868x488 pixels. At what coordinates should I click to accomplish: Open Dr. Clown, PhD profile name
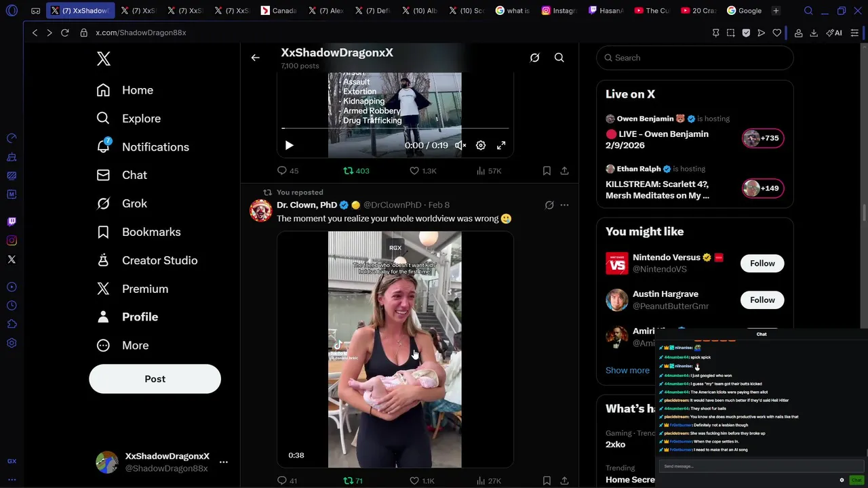pyautogui.click(x=307, y=205)
